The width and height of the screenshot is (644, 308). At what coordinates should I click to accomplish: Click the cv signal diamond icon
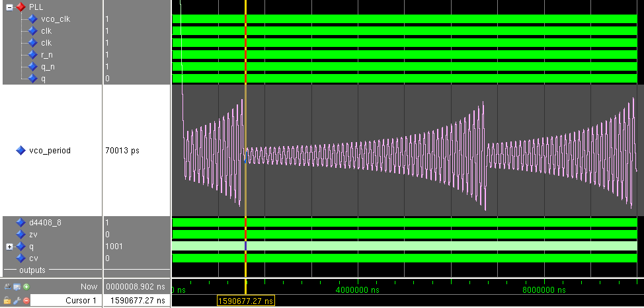click(x=20, y=258)
